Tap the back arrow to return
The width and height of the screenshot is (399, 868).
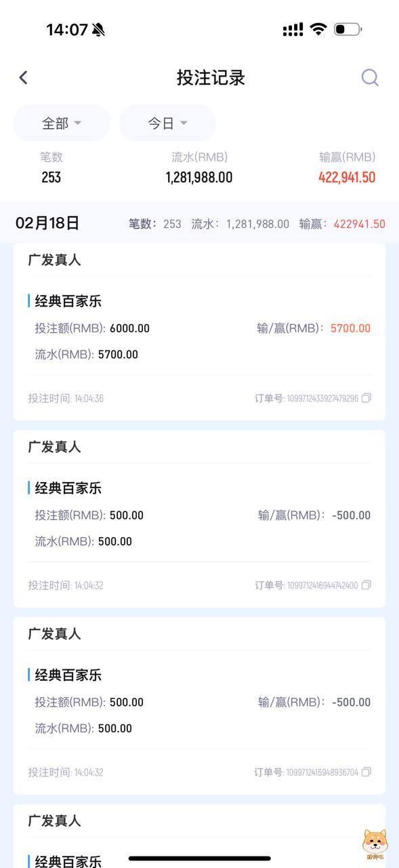pyautogui.click(x=22, y=77)
